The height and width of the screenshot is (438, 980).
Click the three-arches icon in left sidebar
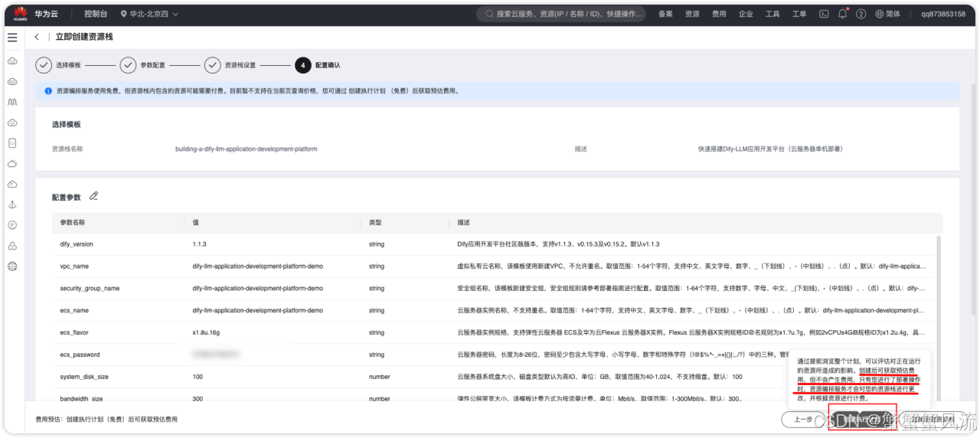[x=12, y=101]
